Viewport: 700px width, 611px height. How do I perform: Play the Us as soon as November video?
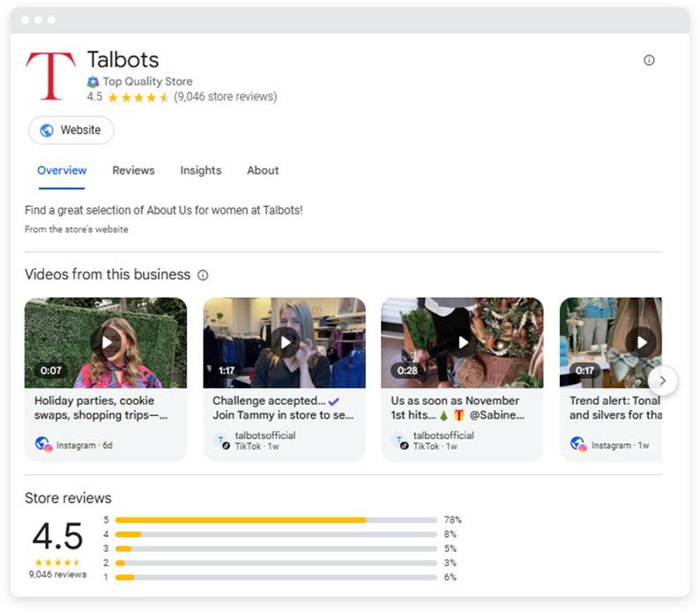(463, 342)
